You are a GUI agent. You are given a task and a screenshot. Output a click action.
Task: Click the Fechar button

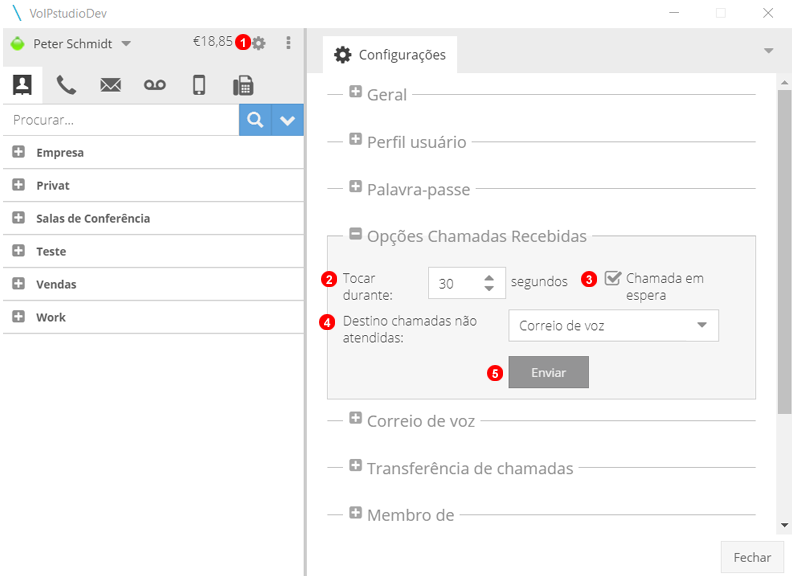752,557
